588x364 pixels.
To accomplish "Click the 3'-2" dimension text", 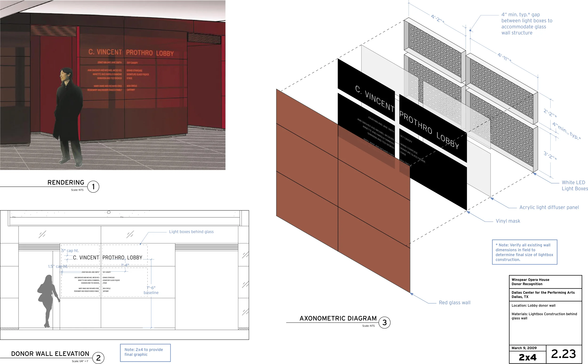I will pos(550,155).
